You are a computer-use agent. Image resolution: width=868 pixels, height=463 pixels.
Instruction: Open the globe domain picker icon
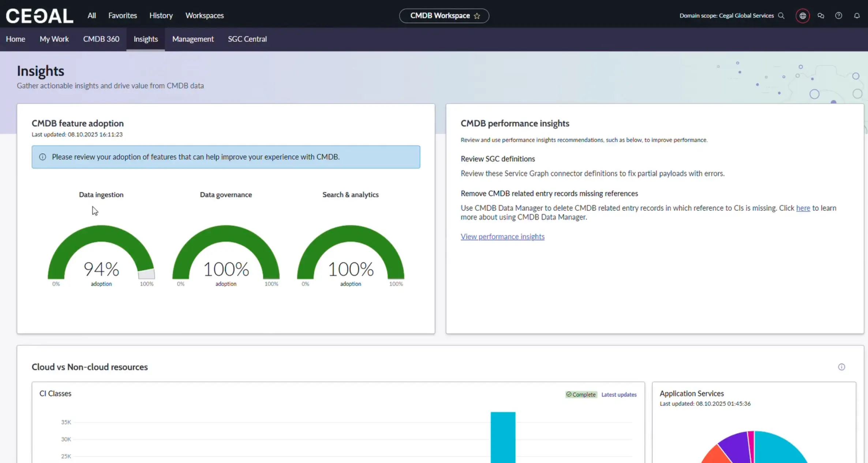802,16
